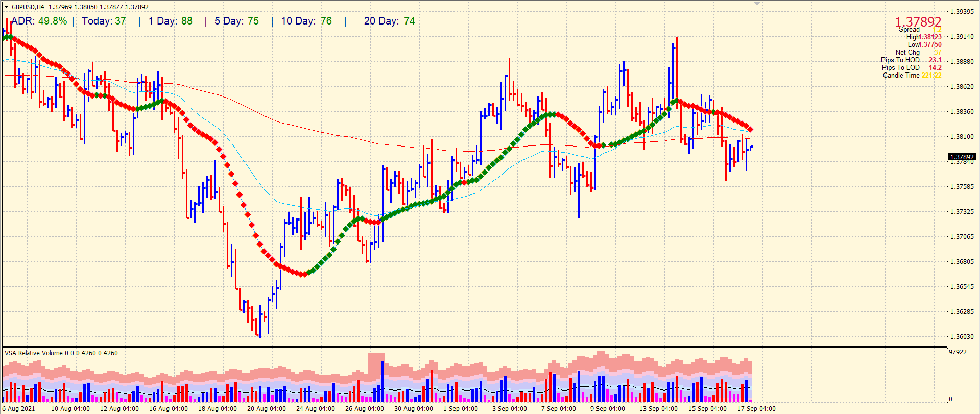Click the GBPUSD,H4 symbol title text
This screenshot has width=980, height=414.
tap(28, 7)
